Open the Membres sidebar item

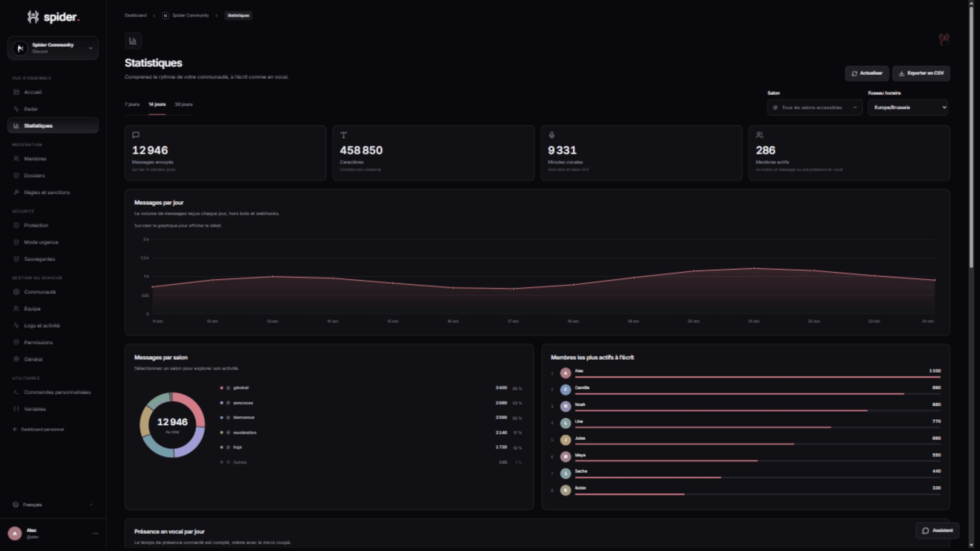[x=53, y=158]
